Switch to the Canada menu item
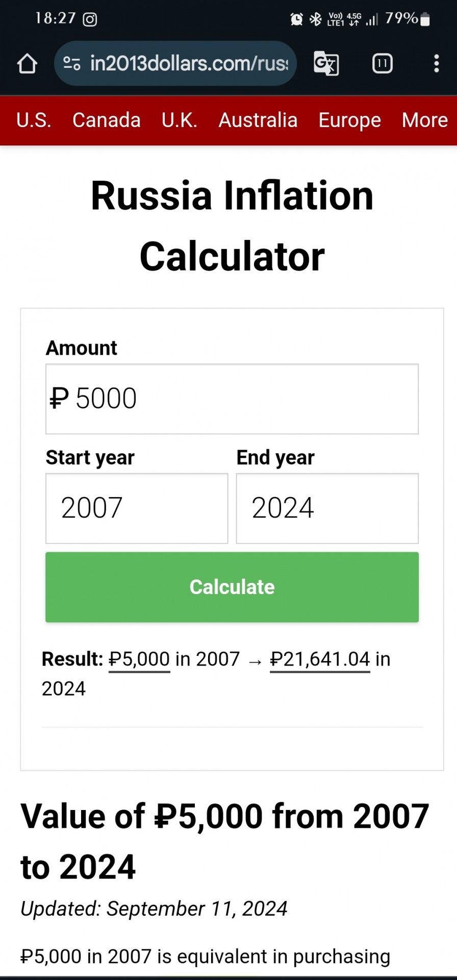457x980 pixels. 107,120
